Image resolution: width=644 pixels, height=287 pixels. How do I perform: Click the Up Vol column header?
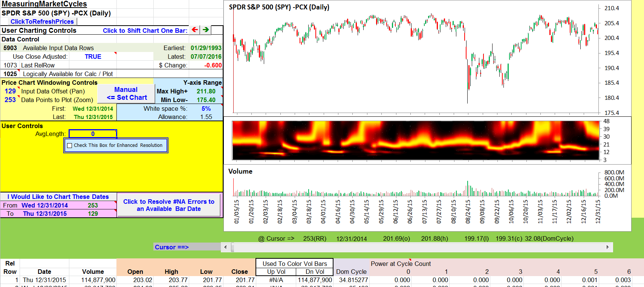point(276,272)
